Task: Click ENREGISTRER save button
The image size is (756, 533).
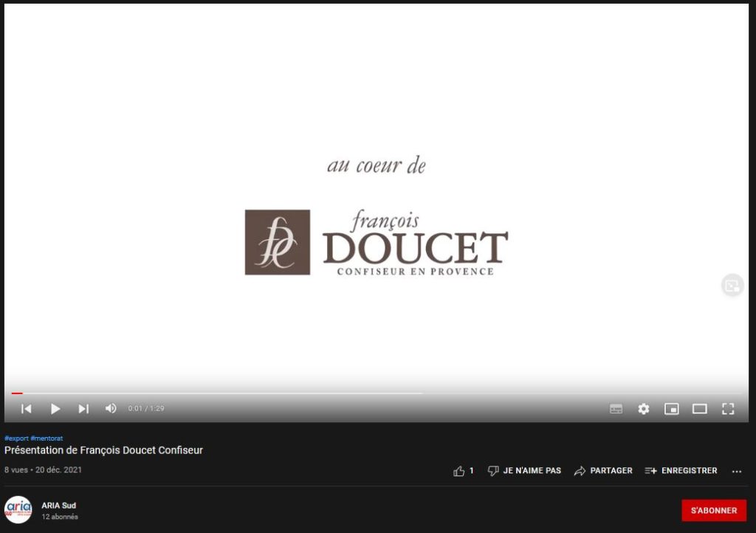Action: click(x=681, y=471)
